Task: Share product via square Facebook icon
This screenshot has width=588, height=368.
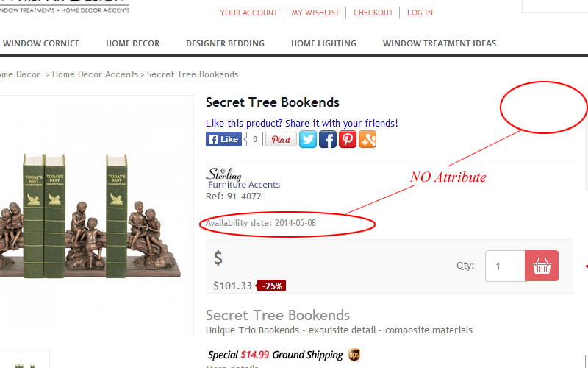Action: point(328,139)
